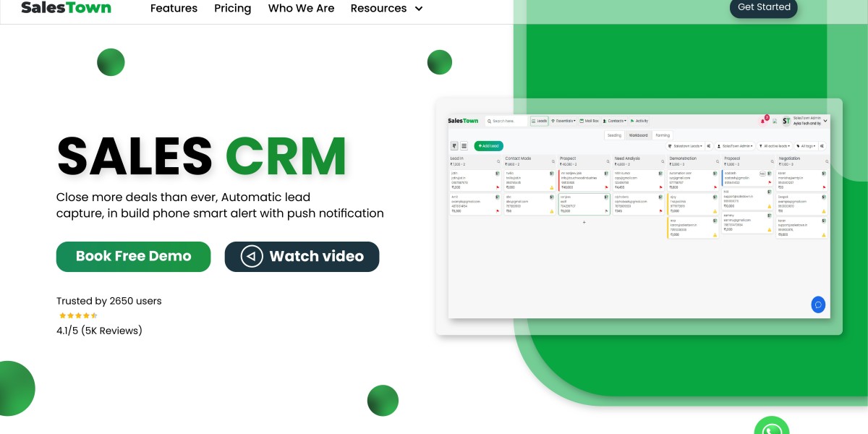Click the search icon in Negotiation column
Viewport: 868px width, 434px height.
click(827, 161)
